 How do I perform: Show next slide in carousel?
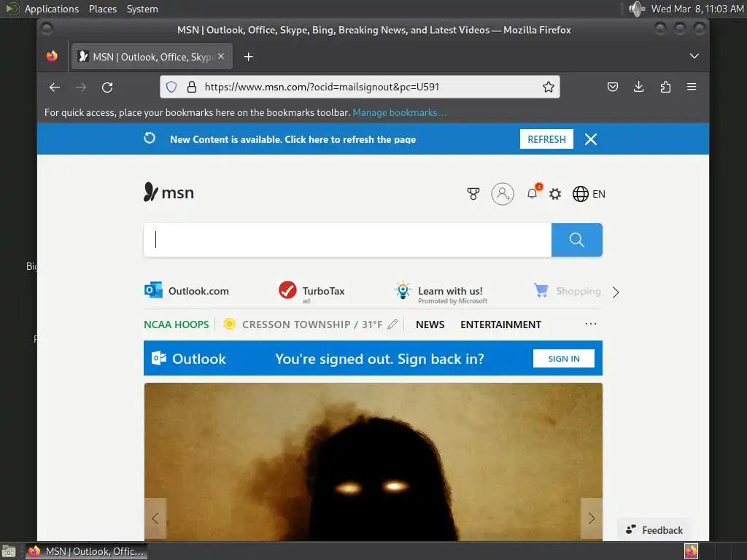click(591, 518)
